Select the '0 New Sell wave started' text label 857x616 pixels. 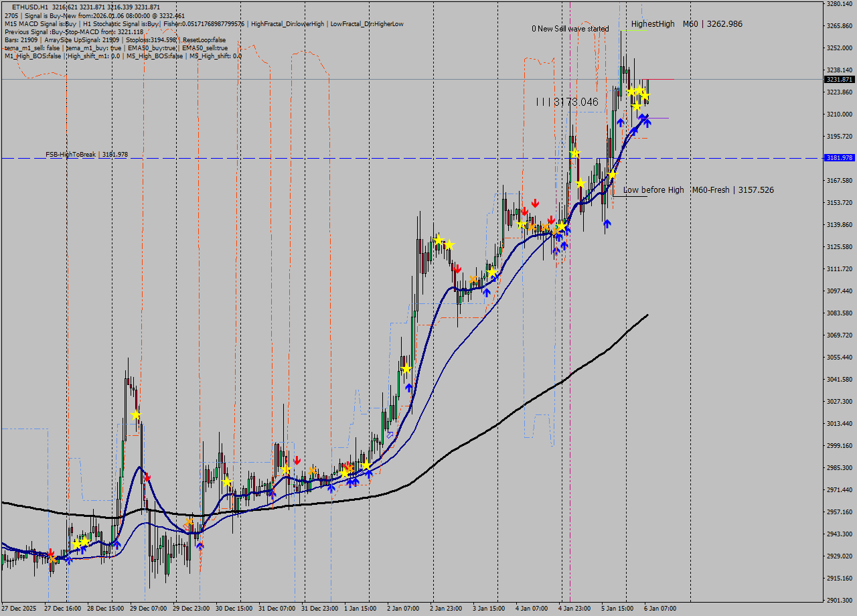click(570, 29)
